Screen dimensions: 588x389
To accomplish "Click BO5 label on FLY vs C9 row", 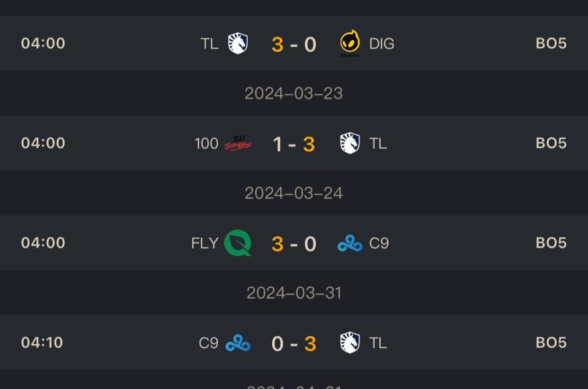I will (551, 243).
